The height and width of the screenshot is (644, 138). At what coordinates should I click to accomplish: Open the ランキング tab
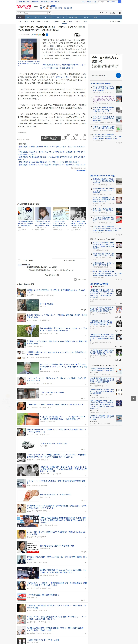tap(86, 17)
